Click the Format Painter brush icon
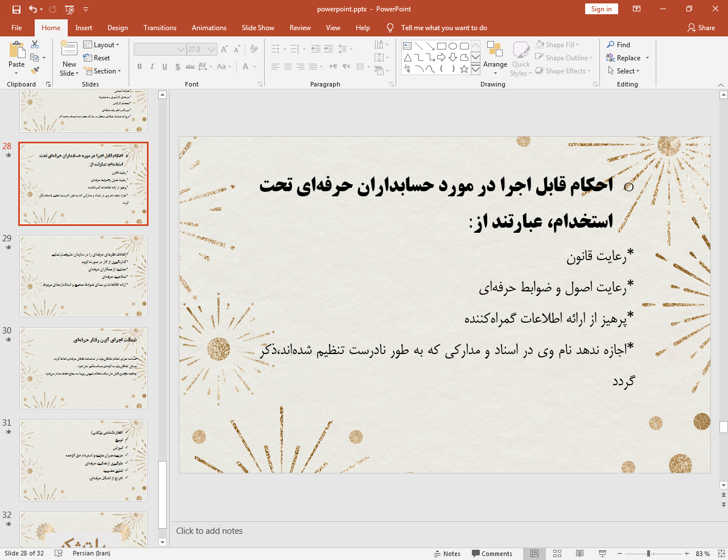The height and width of the screenshot is (560, 728). (35, 71)
